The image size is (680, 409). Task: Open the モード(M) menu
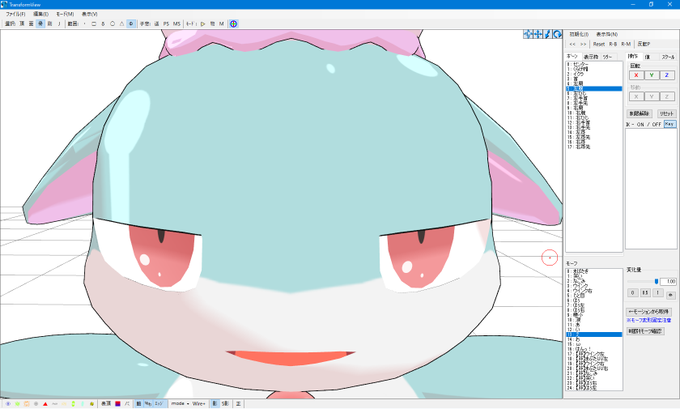tap(65, 14)
